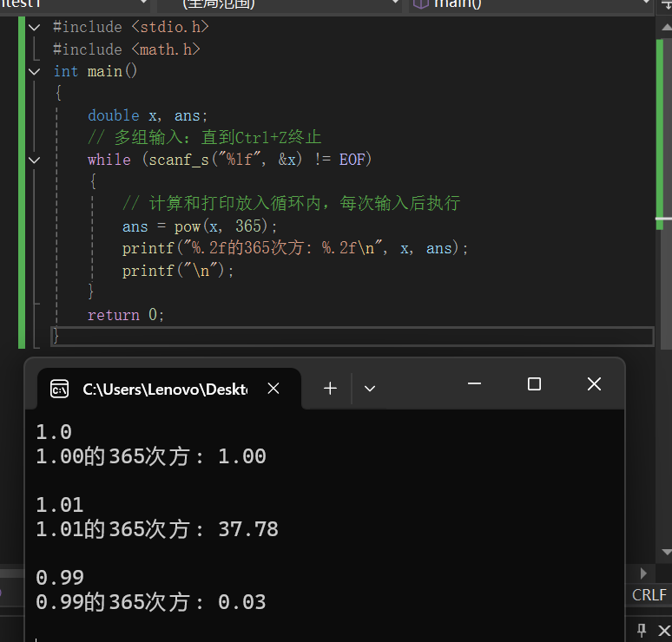This screenshot has width=672, height=642.
Task: Minimize the terminal window
Action: 474,383
